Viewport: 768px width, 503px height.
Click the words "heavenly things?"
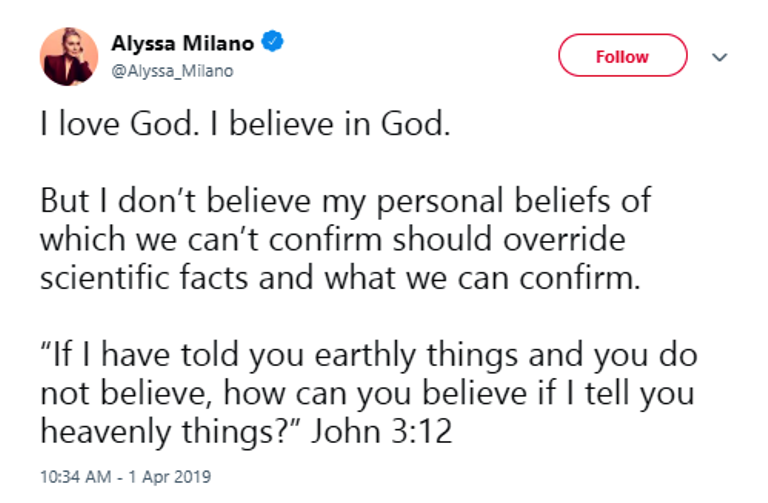170,434
